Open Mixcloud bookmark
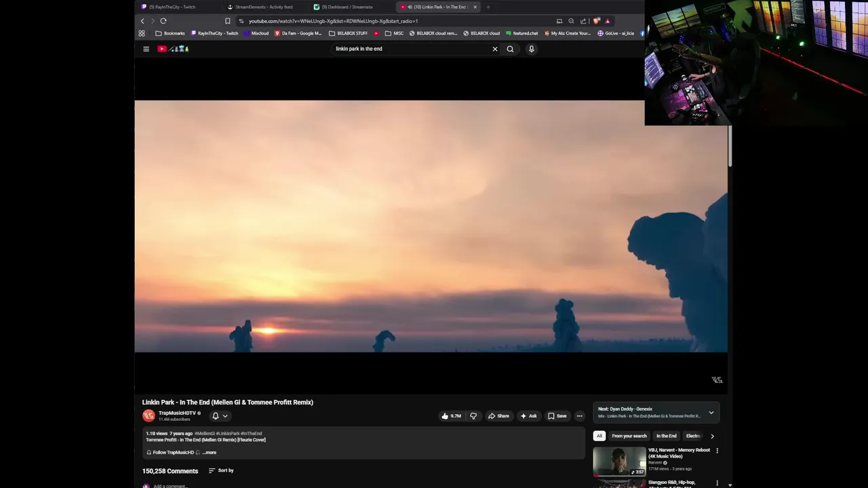 click(x=256, y=33)
